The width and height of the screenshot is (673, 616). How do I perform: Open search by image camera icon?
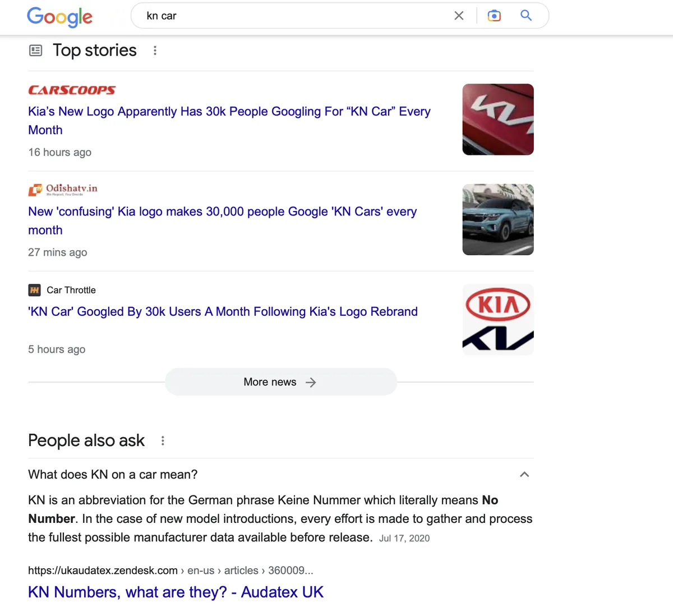pos(494,16)
